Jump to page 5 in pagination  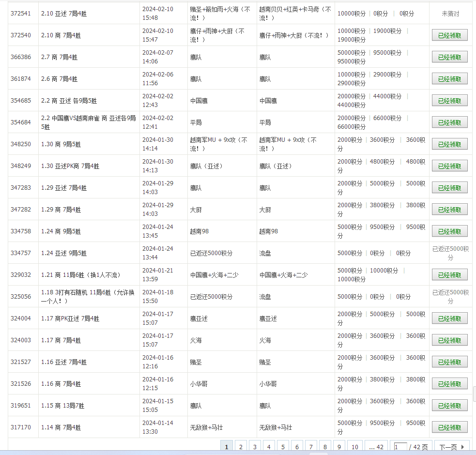click(x=283, y=447)
